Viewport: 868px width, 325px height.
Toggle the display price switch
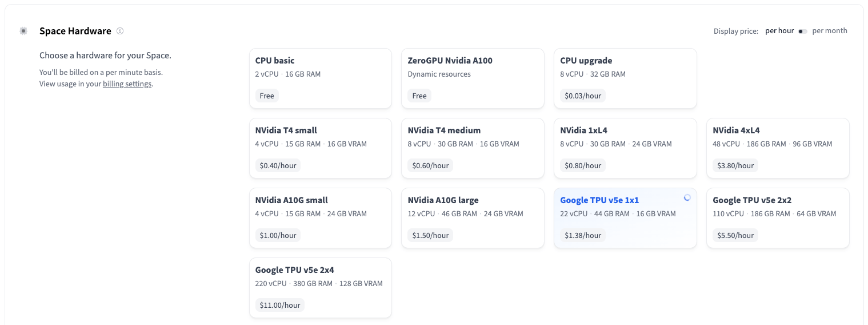click(x=803, y=31)
